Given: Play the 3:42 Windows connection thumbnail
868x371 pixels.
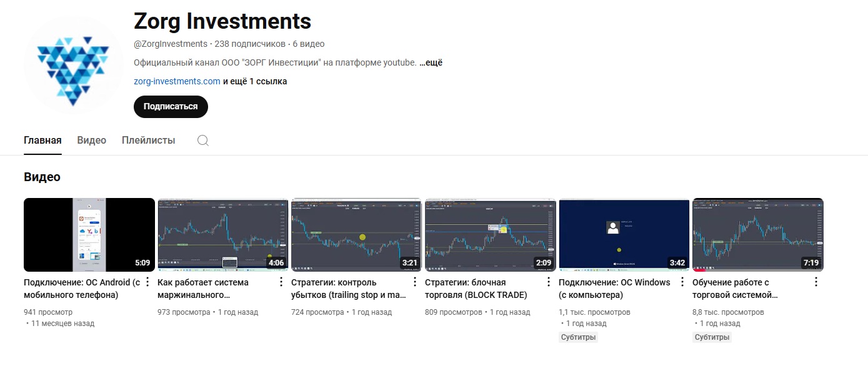Looking at the screenshot, I should click(x=624, y=235).
